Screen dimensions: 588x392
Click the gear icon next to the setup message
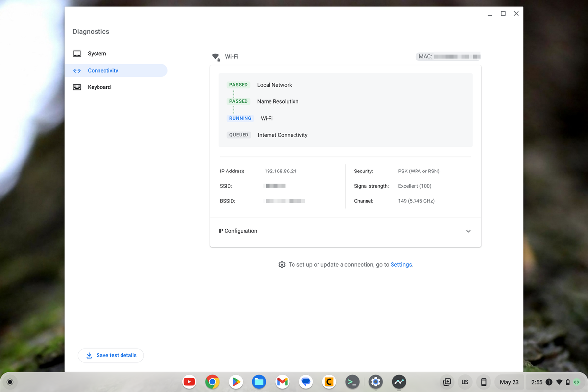(x=282, y=264)
